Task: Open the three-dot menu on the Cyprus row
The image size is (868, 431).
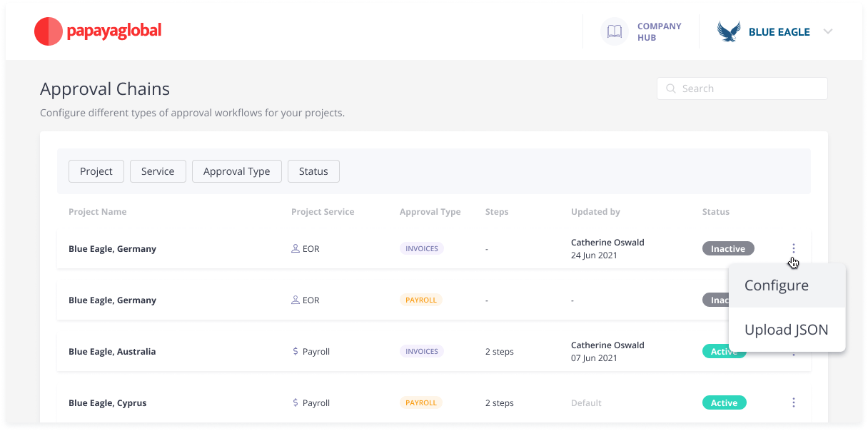Action: (x=794, y=402)
